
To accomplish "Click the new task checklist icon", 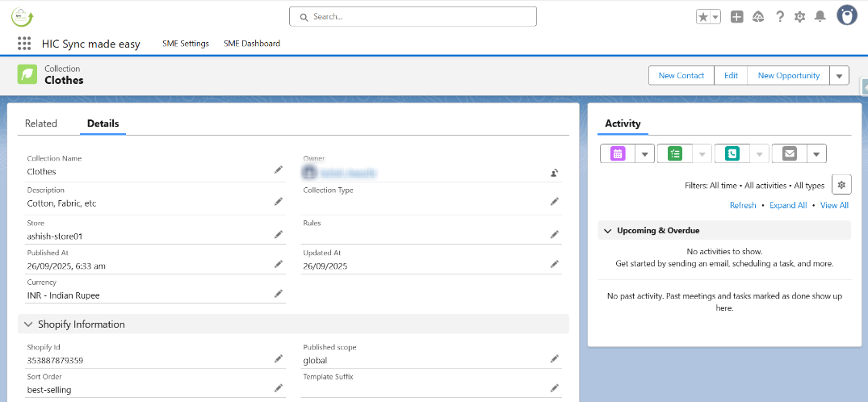I will (x=675, y=153).
